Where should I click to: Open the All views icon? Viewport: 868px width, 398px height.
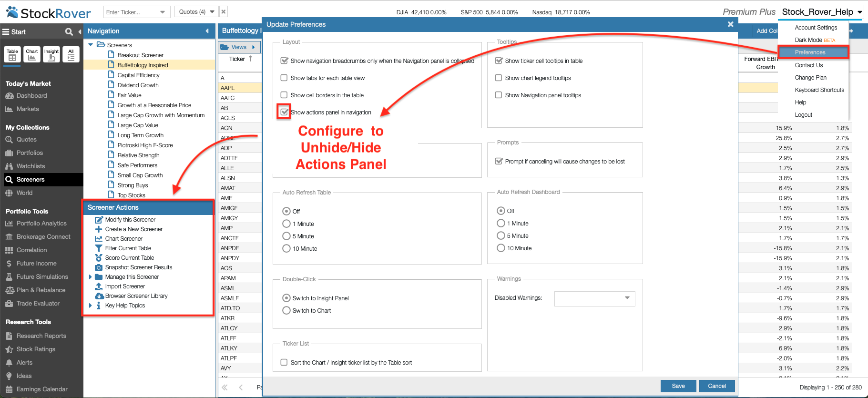[x=71, y=54]
